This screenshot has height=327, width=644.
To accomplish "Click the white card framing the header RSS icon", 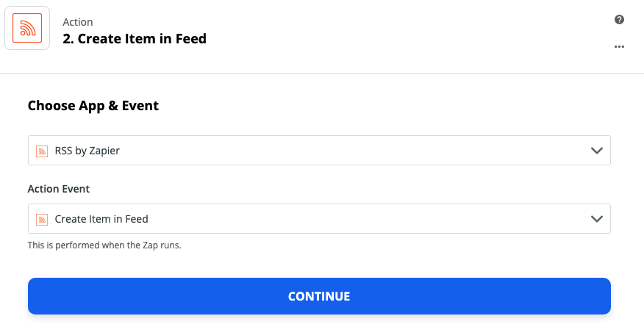I will coord(27,28).
